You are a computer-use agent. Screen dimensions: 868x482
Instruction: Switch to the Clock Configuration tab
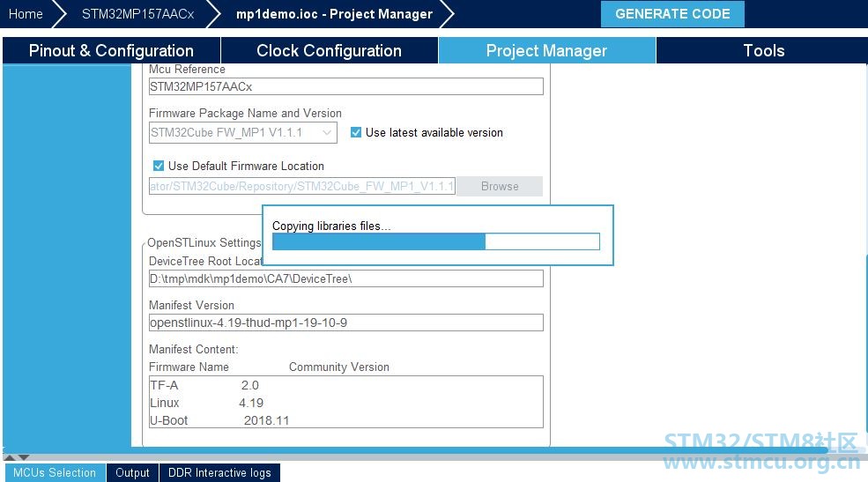329,50
